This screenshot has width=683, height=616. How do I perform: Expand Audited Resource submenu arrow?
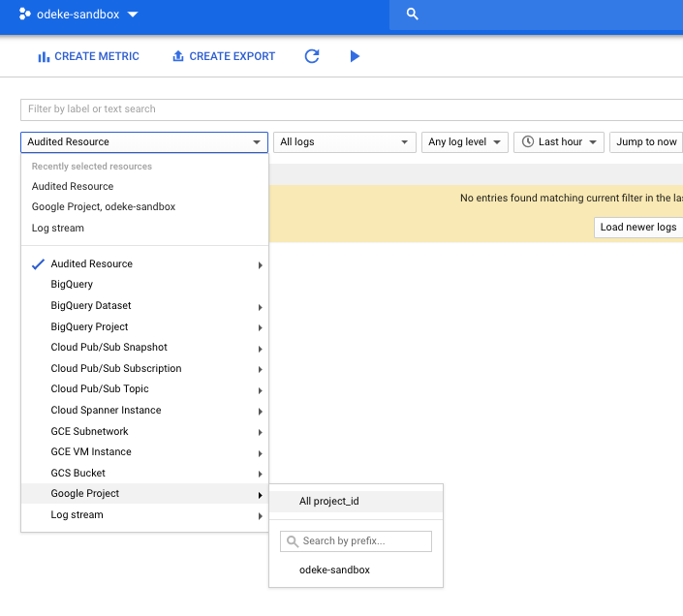(260, 265)
